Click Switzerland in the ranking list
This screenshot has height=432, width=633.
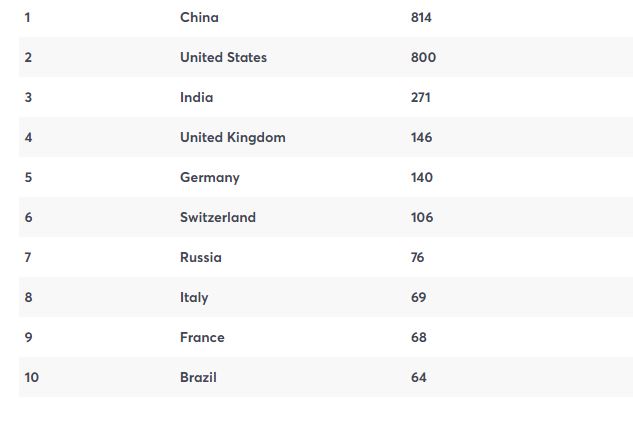click(218, 217)
